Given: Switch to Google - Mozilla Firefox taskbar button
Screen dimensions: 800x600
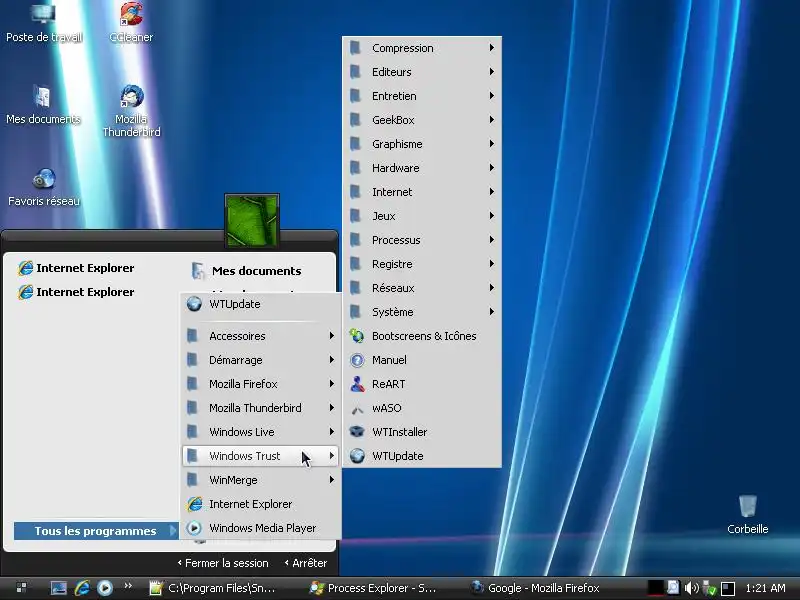Looking at the screenshot, I should click(535, 588).
